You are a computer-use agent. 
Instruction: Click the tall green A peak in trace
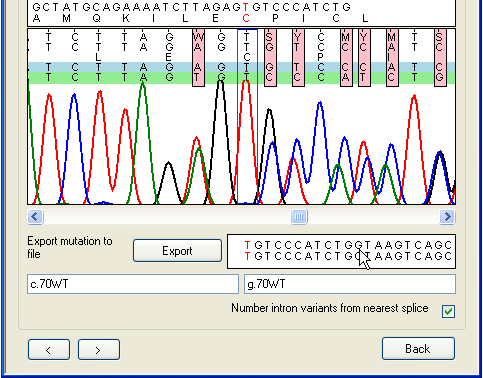pos(143,140)
